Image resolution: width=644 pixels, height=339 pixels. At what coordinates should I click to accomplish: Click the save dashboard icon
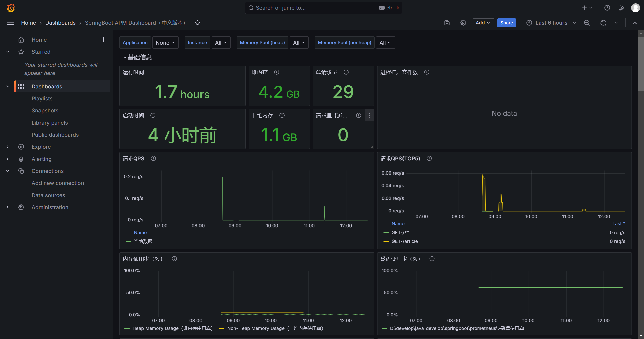point(447,23)
